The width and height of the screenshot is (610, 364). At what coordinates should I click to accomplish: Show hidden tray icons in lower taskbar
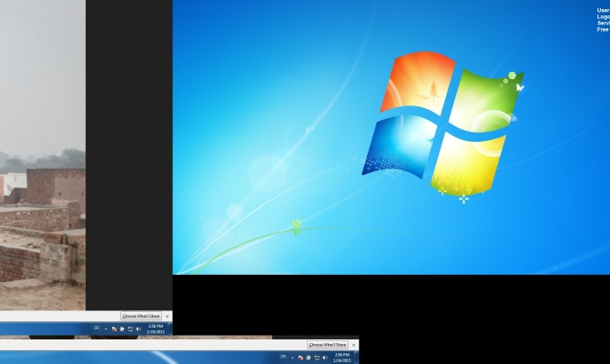(x=292, y=357)
